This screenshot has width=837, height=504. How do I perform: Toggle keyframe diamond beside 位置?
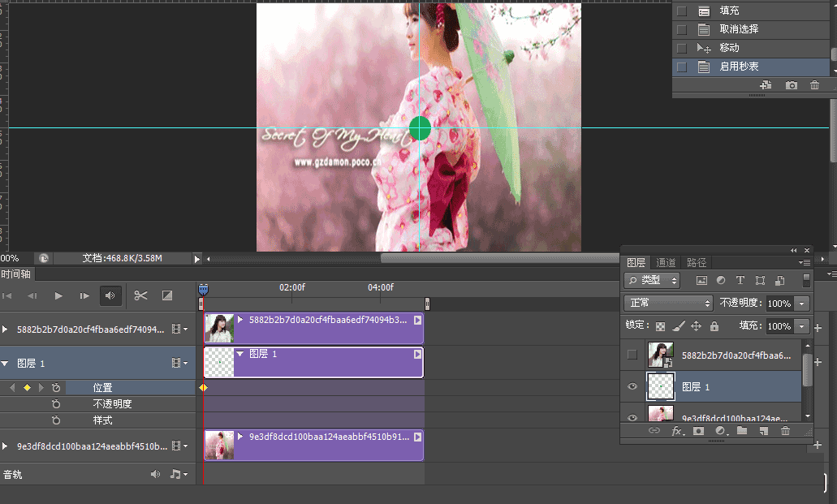[x=28, y=388]
